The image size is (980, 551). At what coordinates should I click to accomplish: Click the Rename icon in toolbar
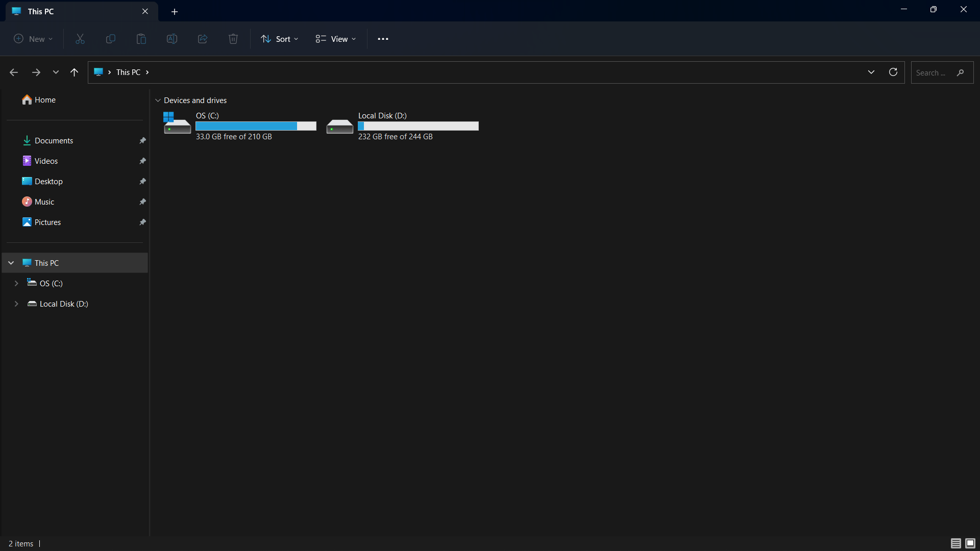[172, 39]
